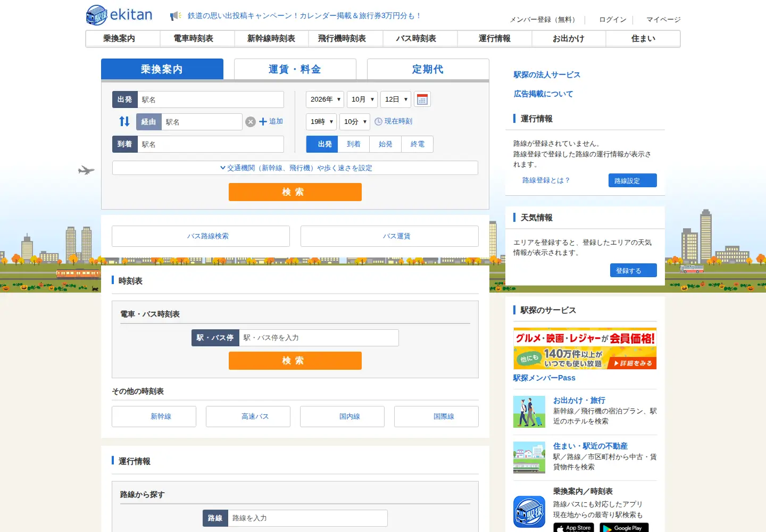Open the 10月 month dropdown
Viewport: 766px width, 532px height.
[362, 99]
